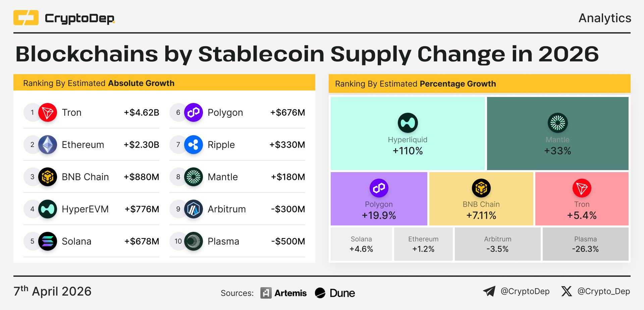Click the Artemis source logo
The image size is (644, 310).
(284, 293)
